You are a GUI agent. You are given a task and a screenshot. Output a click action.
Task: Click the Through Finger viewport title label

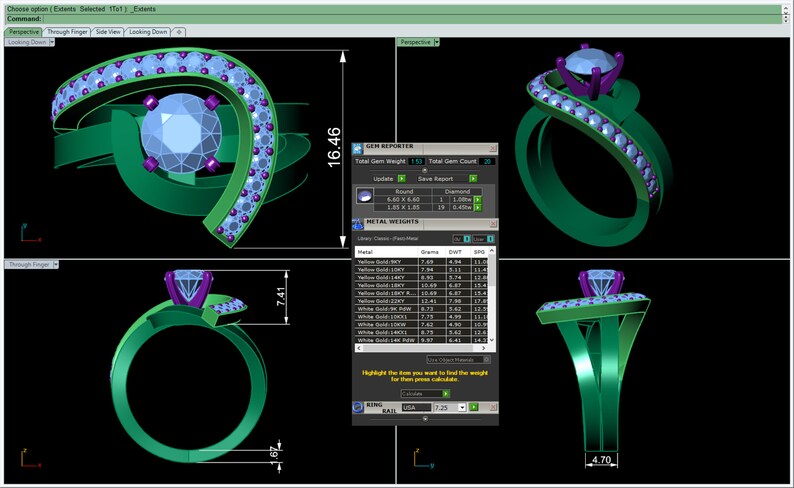29,265
